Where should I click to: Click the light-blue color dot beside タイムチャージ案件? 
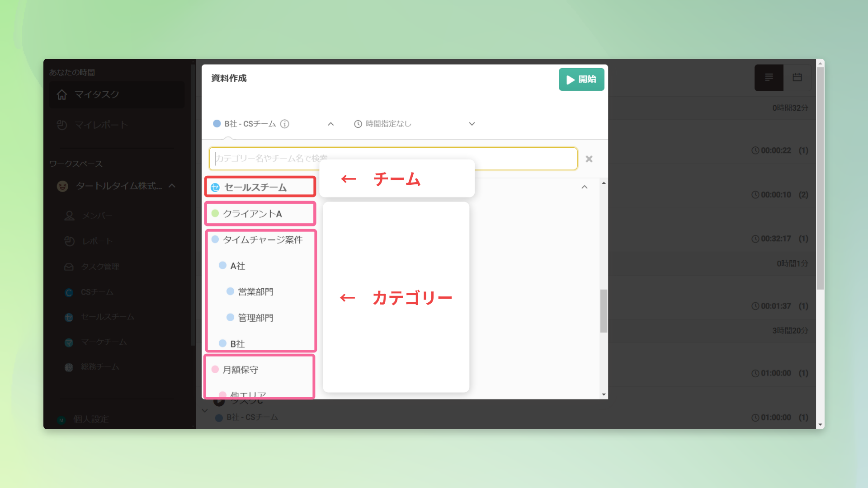coord(215,239)
